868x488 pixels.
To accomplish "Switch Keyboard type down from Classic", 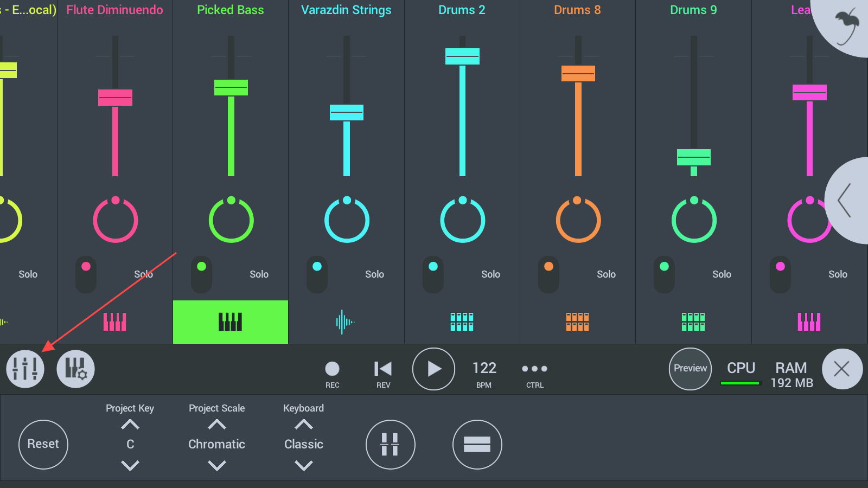I will [x=304, y=465].
